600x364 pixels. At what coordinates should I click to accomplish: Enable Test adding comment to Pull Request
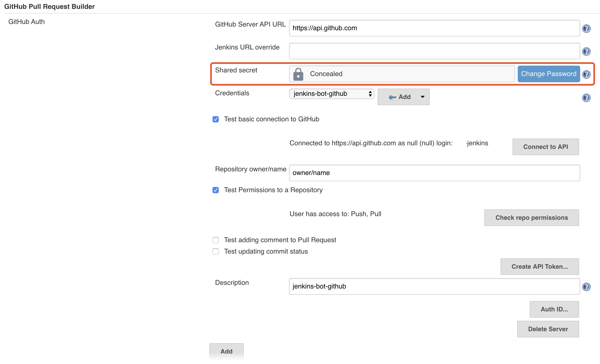click(x=216, y=240)
